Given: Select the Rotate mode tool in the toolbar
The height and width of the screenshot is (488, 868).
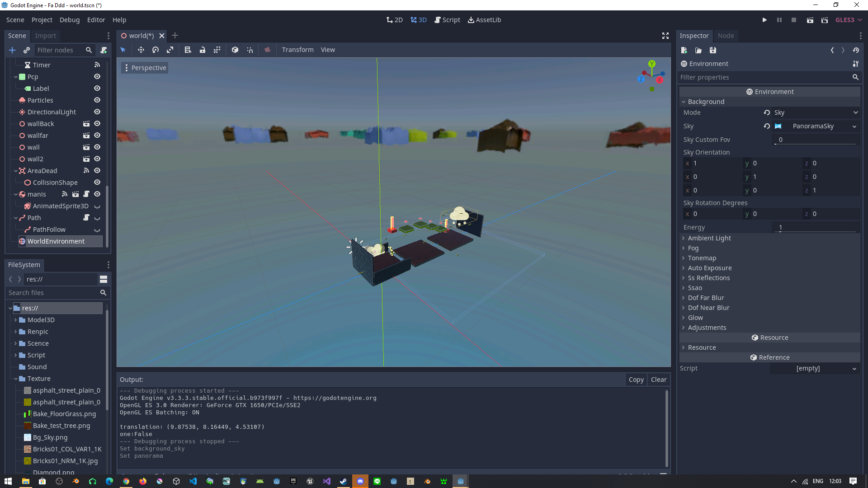Looking at the screenshot, I should click(156, 50).
